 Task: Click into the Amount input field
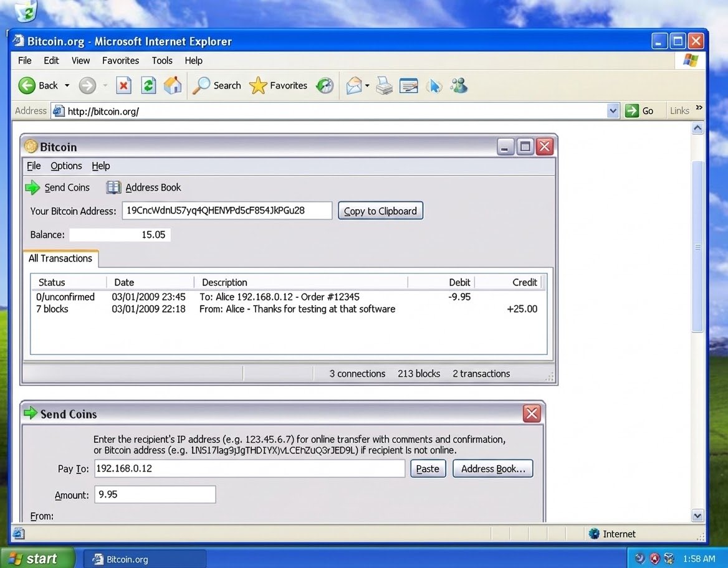[155, 495]
